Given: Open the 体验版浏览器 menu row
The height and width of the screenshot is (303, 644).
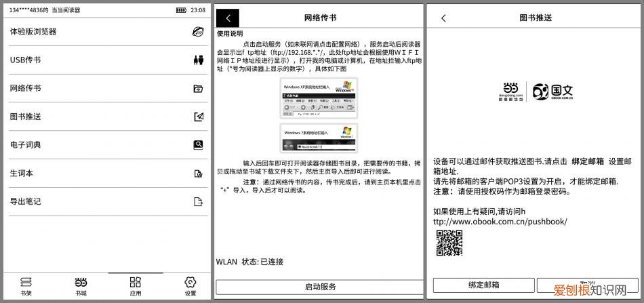Looking at the screenshot, I should (x=107, y=32).
